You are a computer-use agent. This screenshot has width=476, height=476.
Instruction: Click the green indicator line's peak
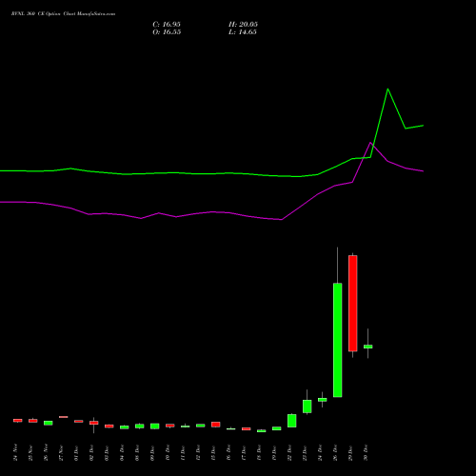[x=387, y=89]
